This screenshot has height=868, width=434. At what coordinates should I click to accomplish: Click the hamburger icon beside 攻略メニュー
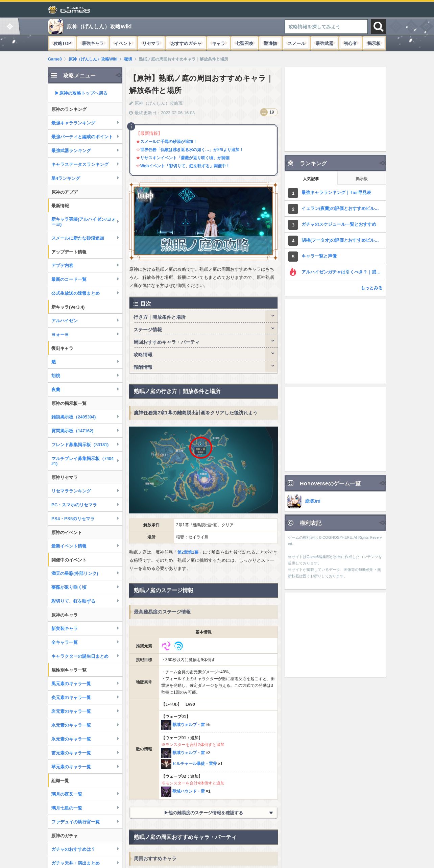pyautogui.click(x=54, y=75)
